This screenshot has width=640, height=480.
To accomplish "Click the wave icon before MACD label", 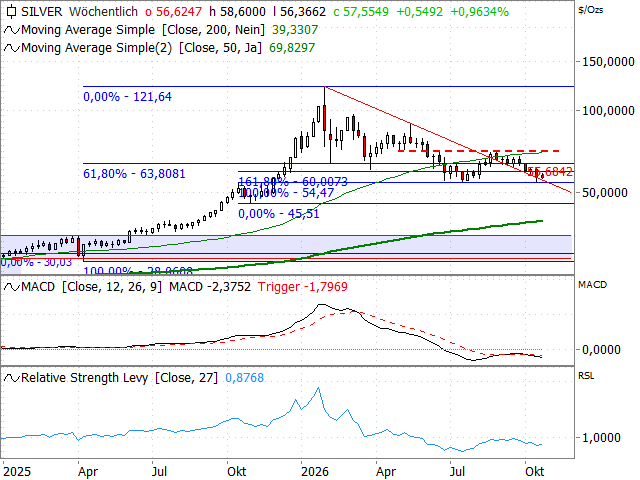I will [11, 287].
